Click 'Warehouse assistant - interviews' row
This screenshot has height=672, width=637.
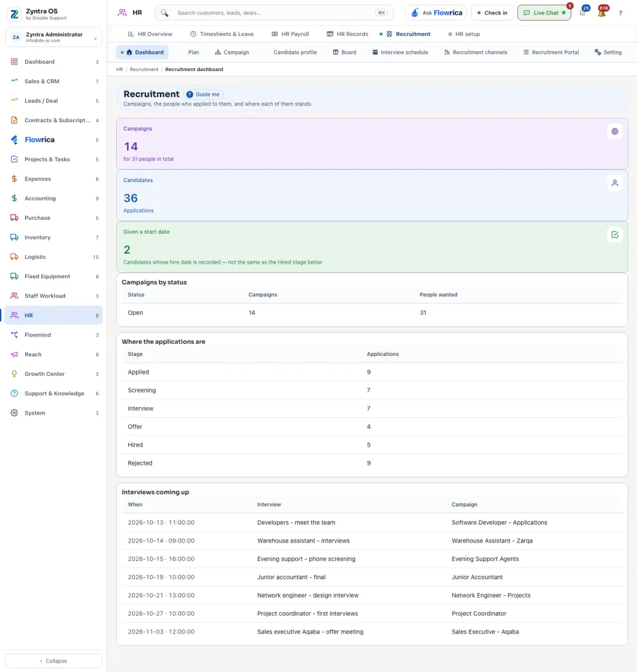pyautogui.click(x=372, y=541)
